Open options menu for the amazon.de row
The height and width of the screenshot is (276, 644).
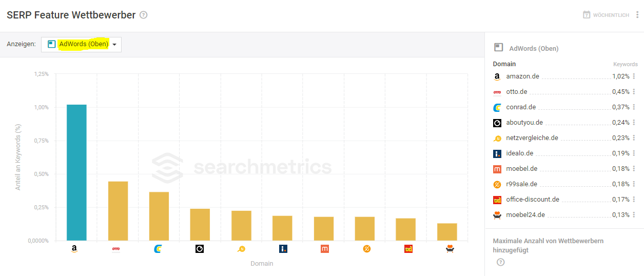[634, 76]
